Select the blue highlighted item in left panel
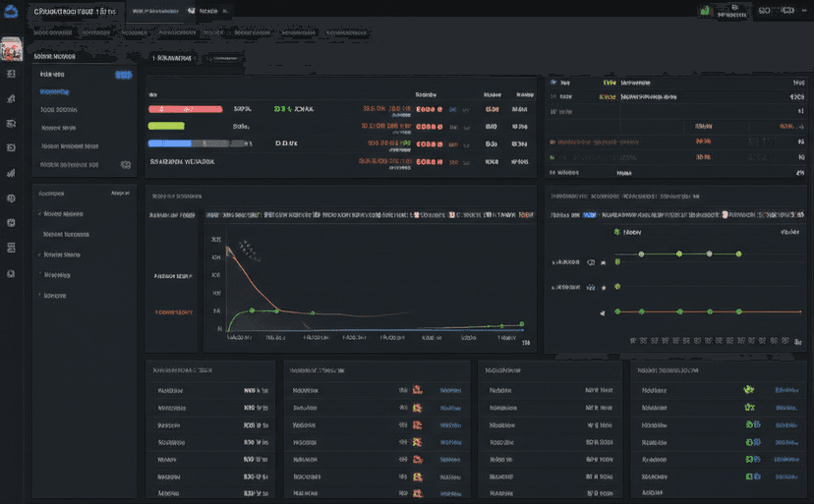Screen dimensions: 814x504 tap(54, 92)
